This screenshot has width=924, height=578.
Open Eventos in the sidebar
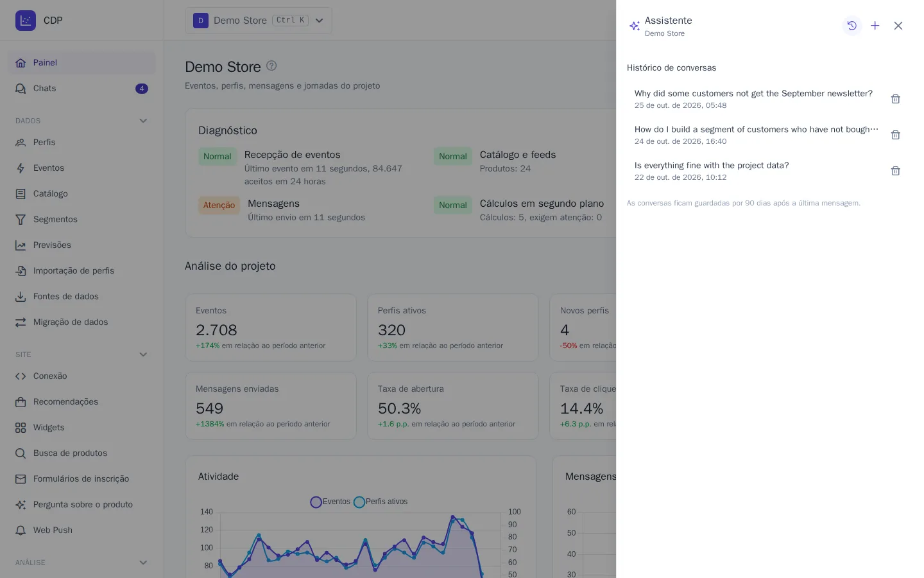coord(81,168)
